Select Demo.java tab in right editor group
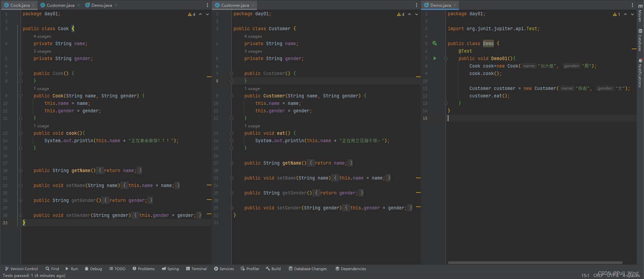This screenshot has width=644, height=279. coord(440,5)
